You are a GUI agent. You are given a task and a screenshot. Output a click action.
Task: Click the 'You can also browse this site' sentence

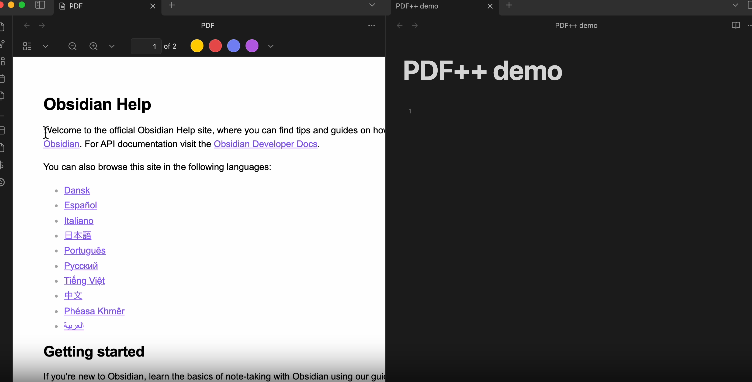[157, 167]
